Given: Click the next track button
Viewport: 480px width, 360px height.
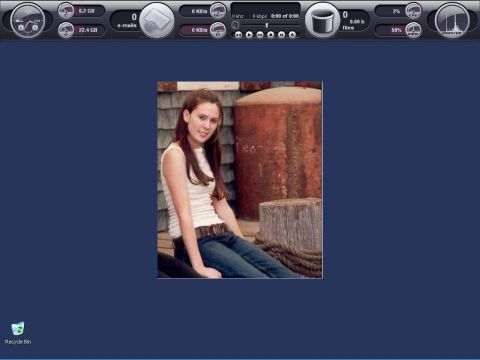Looking at the screenshot, I should tap(260, 34).
